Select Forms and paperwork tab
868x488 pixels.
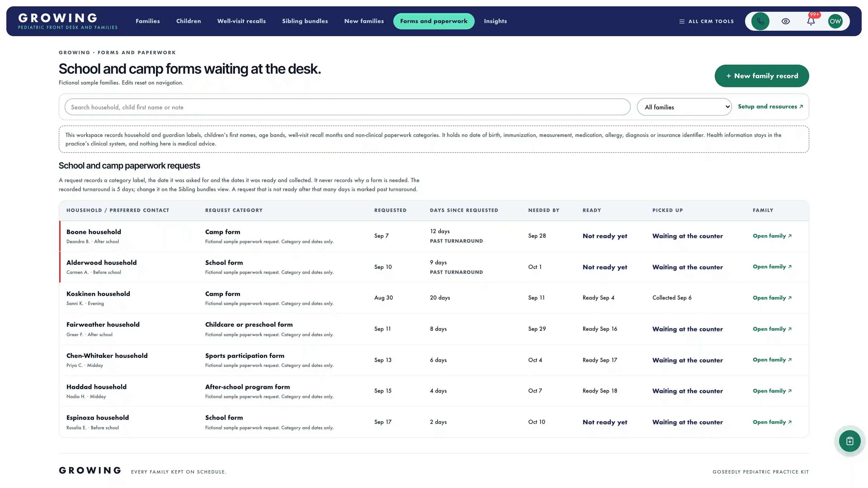(434, 21)
